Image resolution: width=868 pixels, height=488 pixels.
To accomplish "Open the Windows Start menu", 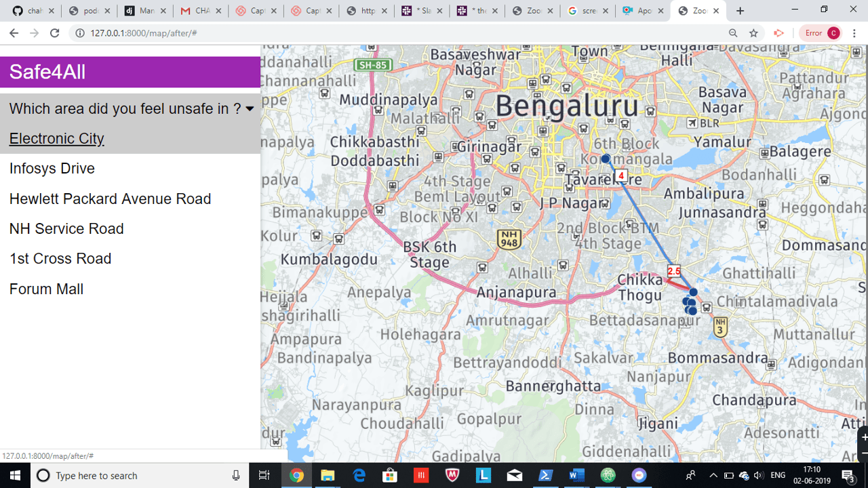I will (14, 475).
